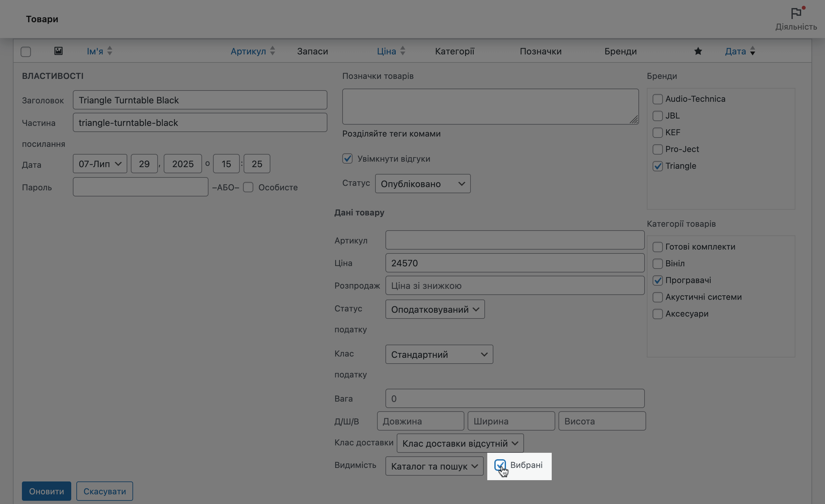
Task: Click sort arrows next to Дата
Action: coord(752,51)
